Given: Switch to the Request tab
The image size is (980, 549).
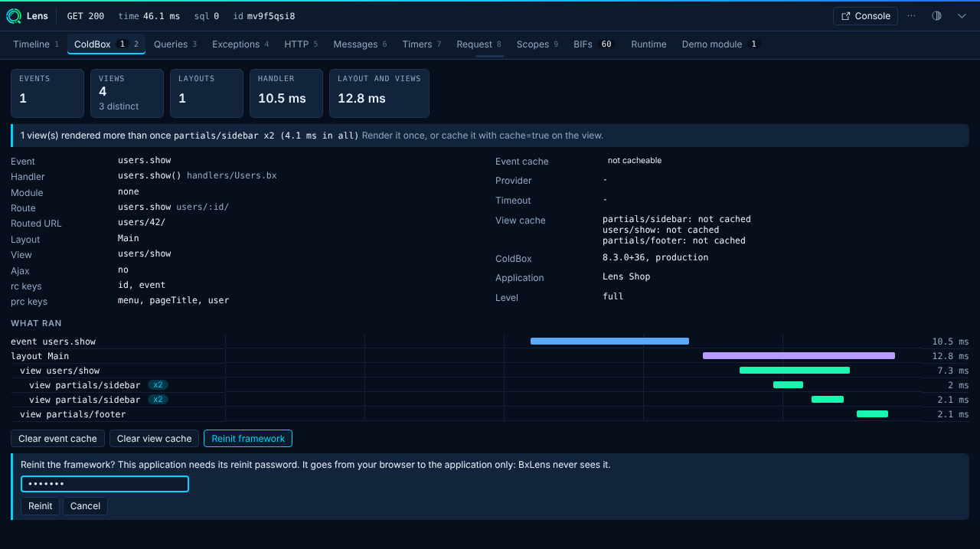Looking at the screenshot, I should tap(479, 44).
